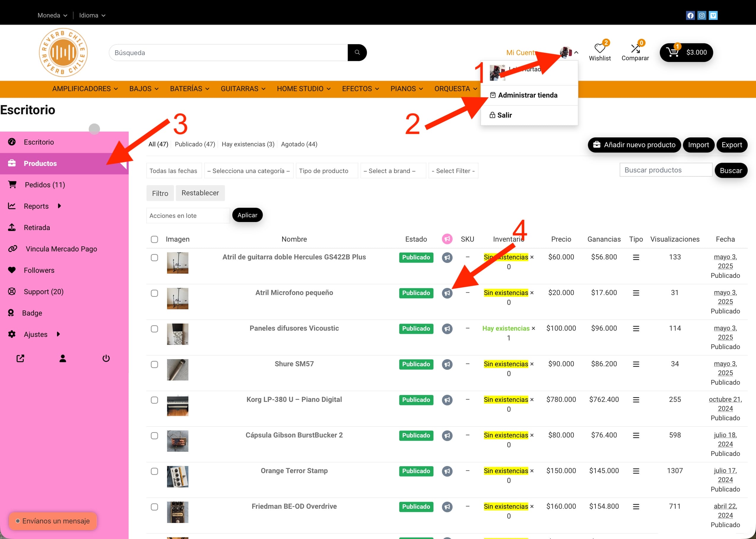Tick checkbox for Shure SM57 row
The image size is (756, 539).
click(154, 364)
